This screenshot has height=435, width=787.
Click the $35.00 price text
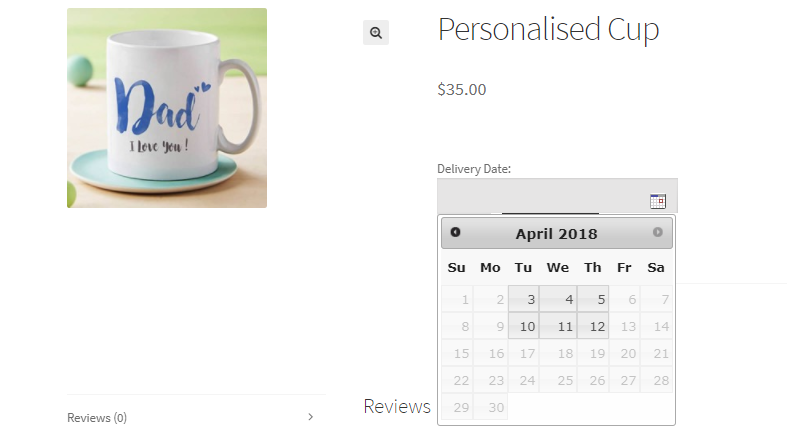[462, 90]
